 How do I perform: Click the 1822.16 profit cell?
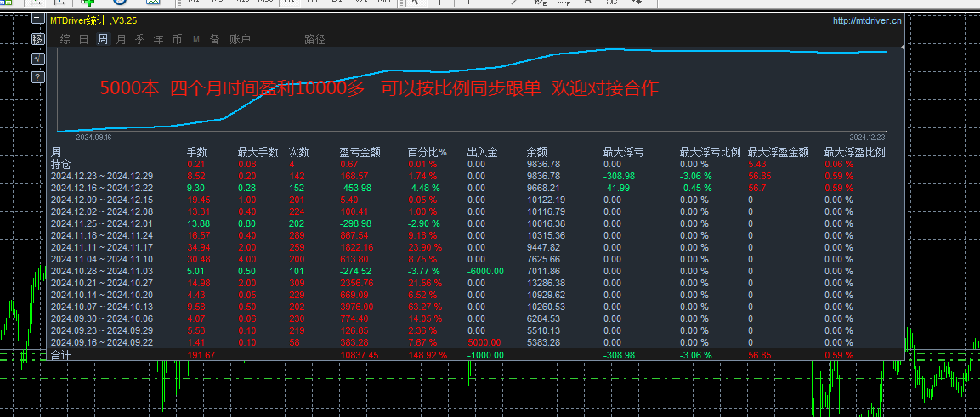click(x=356, y=247)
